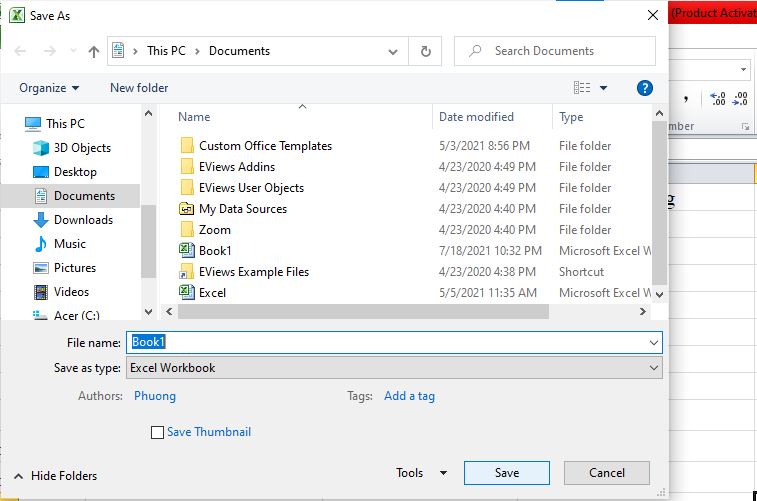Apply Comma Style in Excel ribbon
The width and height of the screenshot is (757, 501).
pyautogui.click(x=686, y=98)
